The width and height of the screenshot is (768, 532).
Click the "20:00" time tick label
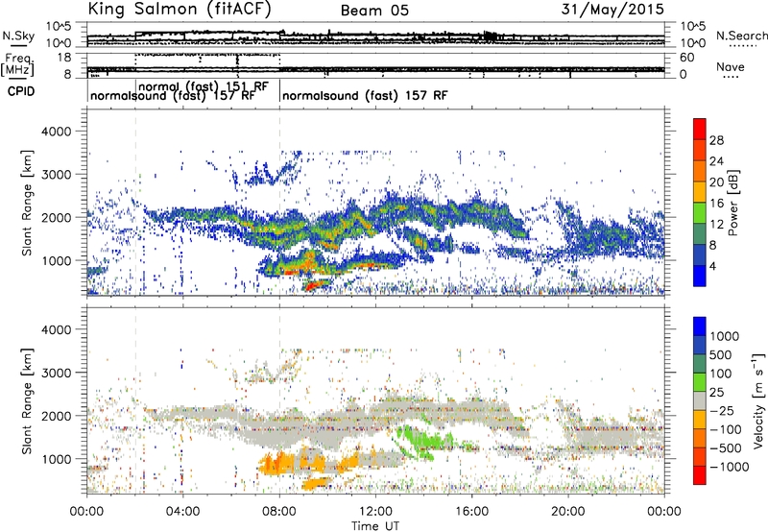click(x=568, y=512)
